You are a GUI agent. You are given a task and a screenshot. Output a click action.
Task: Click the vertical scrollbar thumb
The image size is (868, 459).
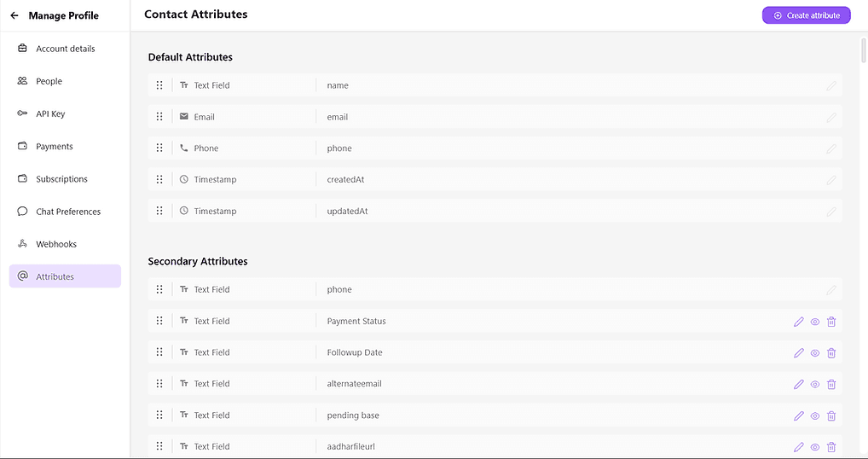864,50
